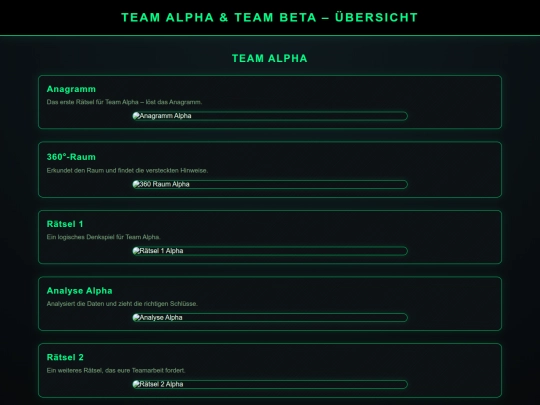Image resolution: width=540 pixels, height=405 pixels.
Task: Click the broken image icon beside Anagramm Alpha
Action: pos(136,116)
